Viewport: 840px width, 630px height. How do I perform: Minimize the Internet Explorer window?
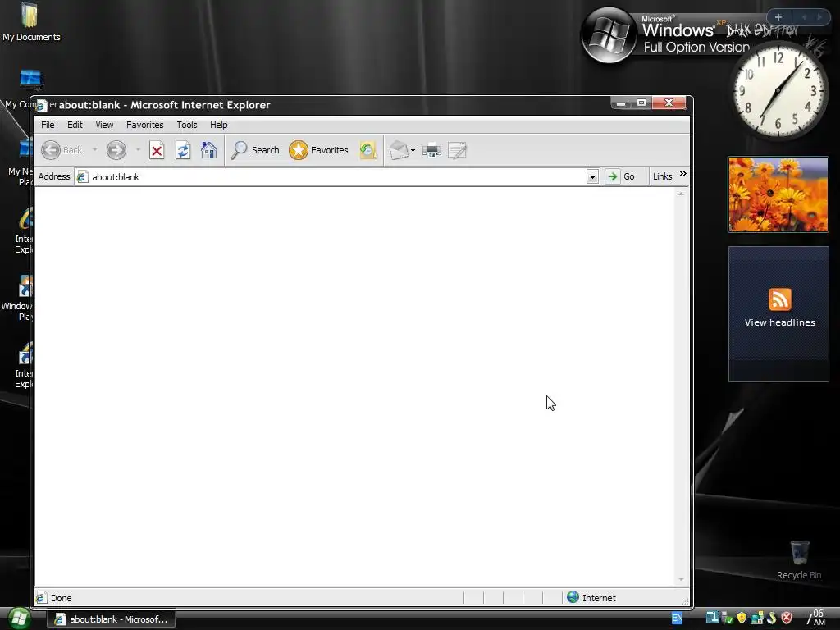pyautogui.click(x=621, y=103)
